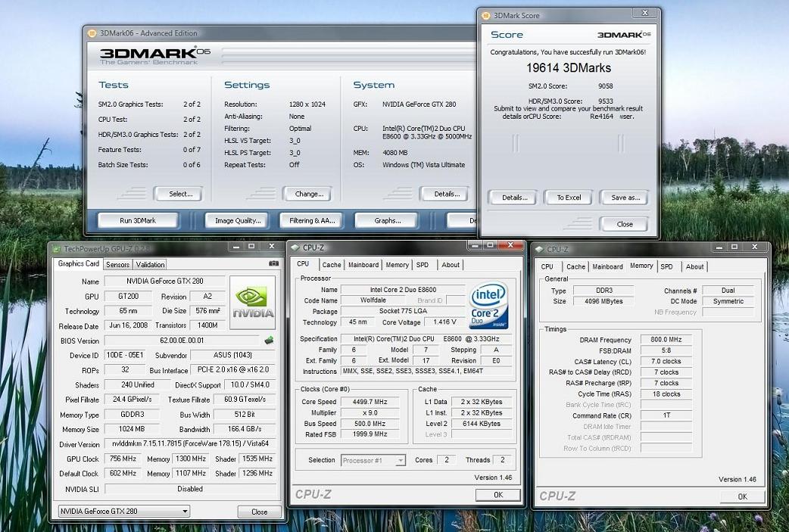Click Close button in 3DMark Score window
This screenshot has width=789, height=532.
[x=624, y=224]
